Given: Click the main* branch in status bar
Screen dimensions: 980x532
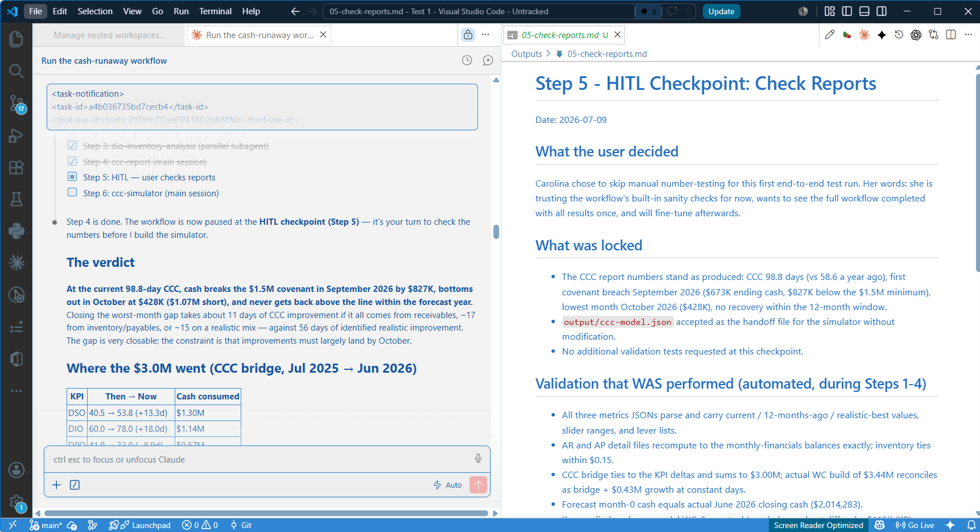Looking at the screenshot, I should pos(46,525).
